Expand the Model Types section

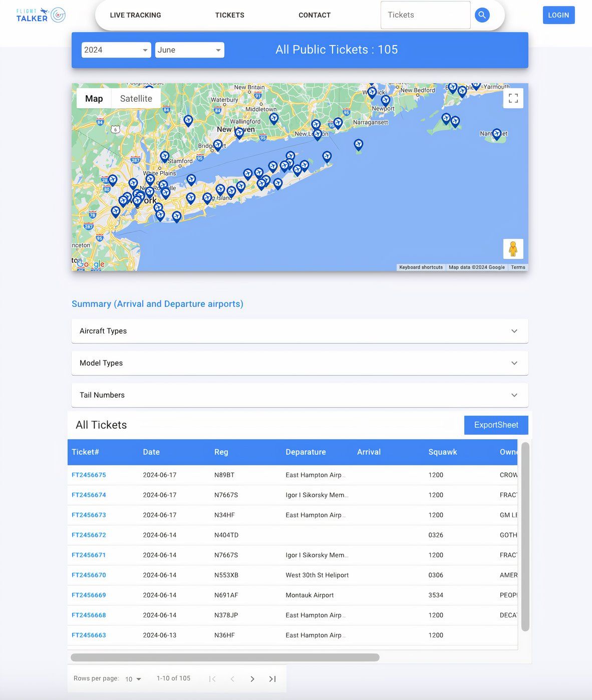click(x=300, y=363)
